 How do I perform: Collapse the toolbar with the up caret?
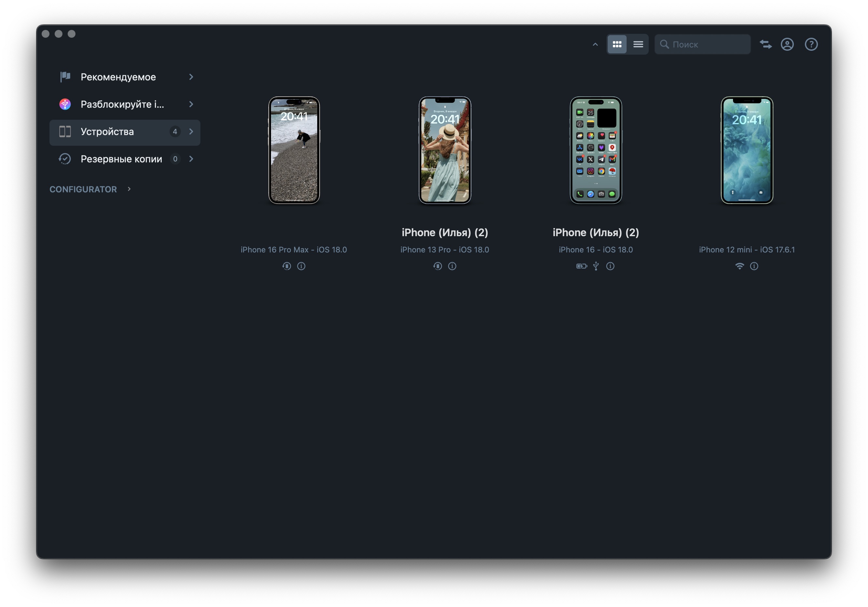click(x=595, y=44)
